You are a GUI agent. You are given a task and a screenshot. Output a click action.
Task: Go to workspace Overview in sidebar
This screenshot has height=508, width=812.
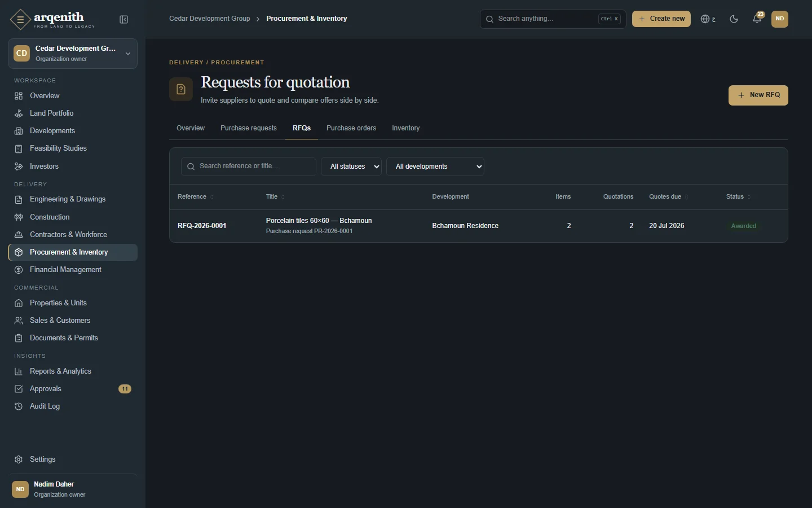(73, 95)
